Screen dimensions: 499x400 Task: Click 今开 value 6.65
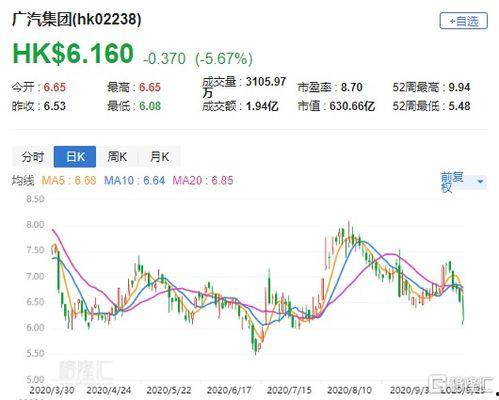[x=55, y=87]
